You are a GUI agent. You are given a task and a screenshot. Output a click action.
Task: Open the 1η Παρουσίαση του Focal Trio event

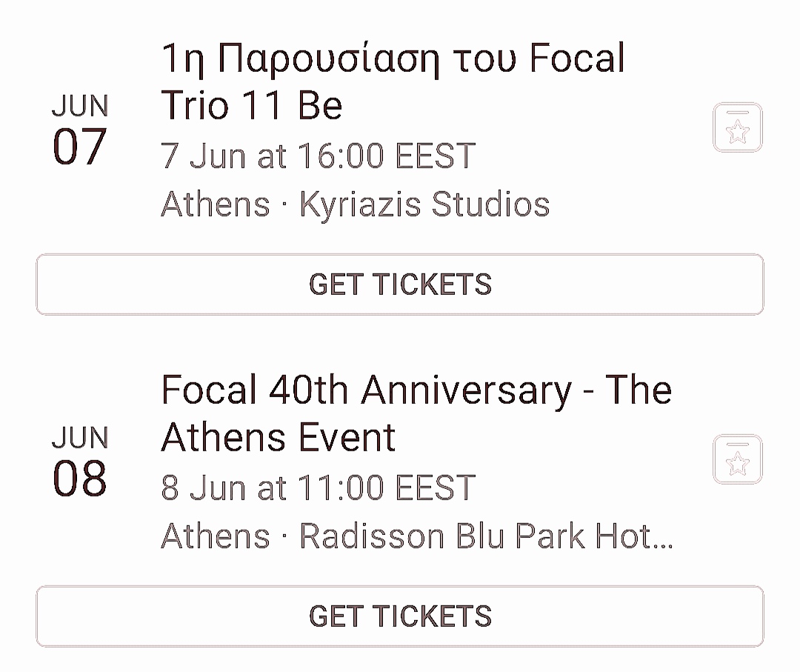click(393, 81)
